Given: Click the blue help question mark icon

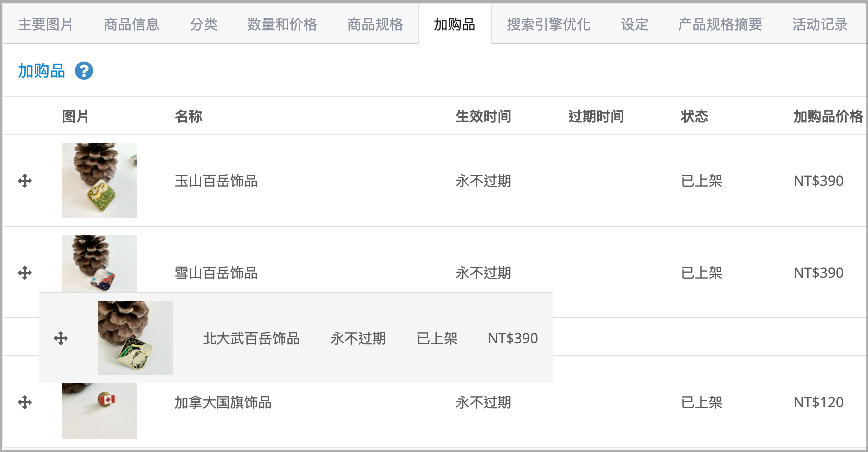Looking at the screenshot, I should tap(84, 71).
